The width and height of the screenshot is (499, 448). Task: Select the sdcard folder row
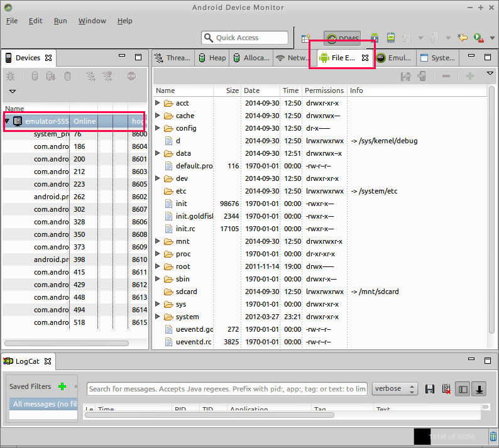point(320,292)
